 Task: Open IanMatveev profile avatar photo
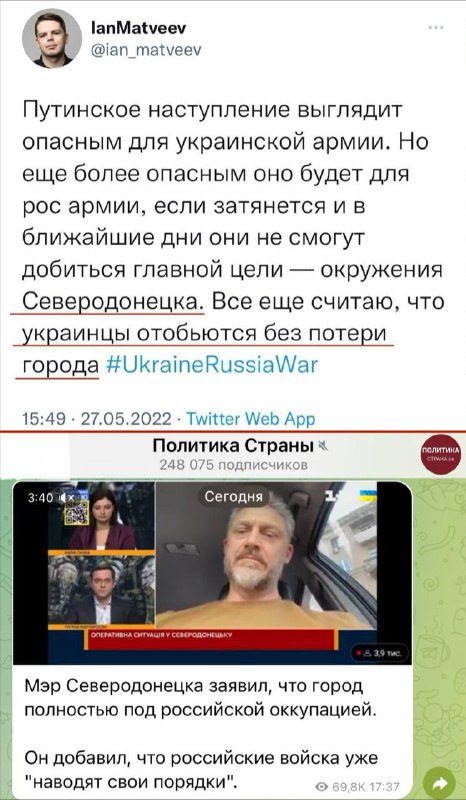[x=52, y=38]
